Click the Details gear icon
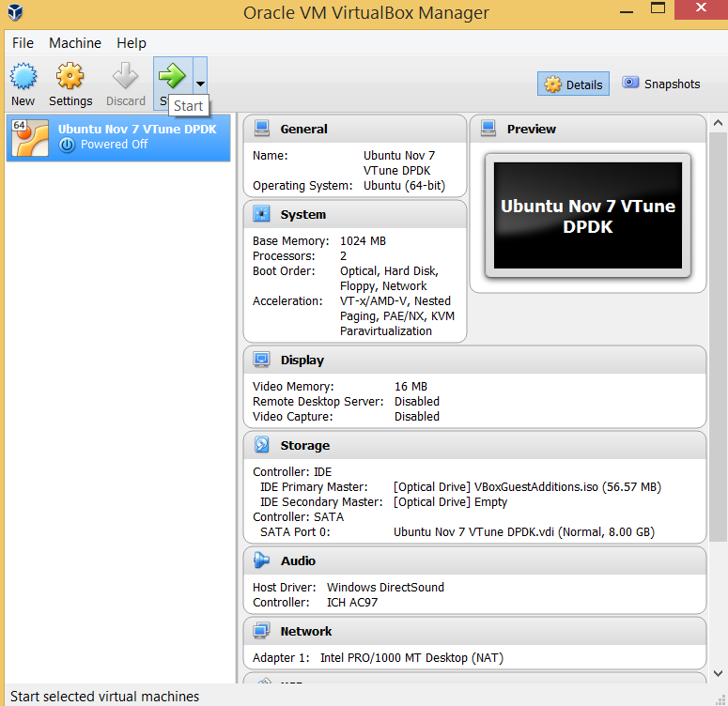This screenshot has width=728, height=706. (552, 84)
